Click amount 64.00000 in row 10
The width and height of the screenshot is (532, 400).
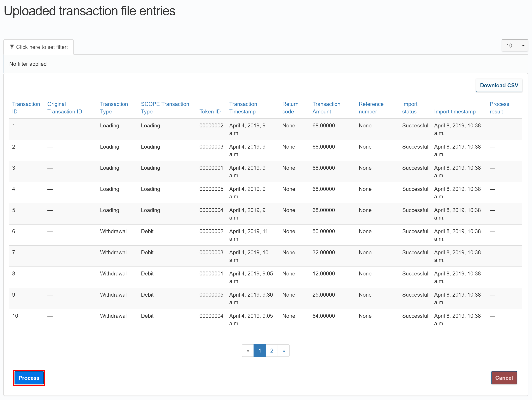324,316
